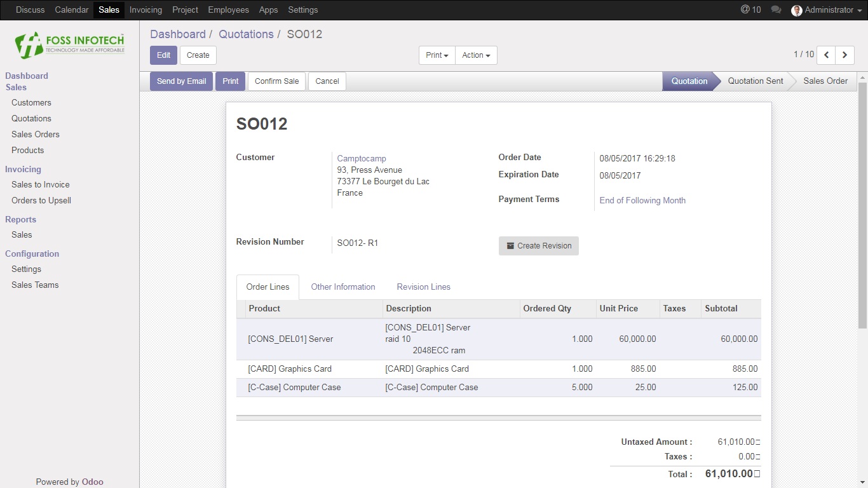This screenshot has width=868, height=488.
Task: Open the Camptocamp customer link
Action: [x=362, y=159]
